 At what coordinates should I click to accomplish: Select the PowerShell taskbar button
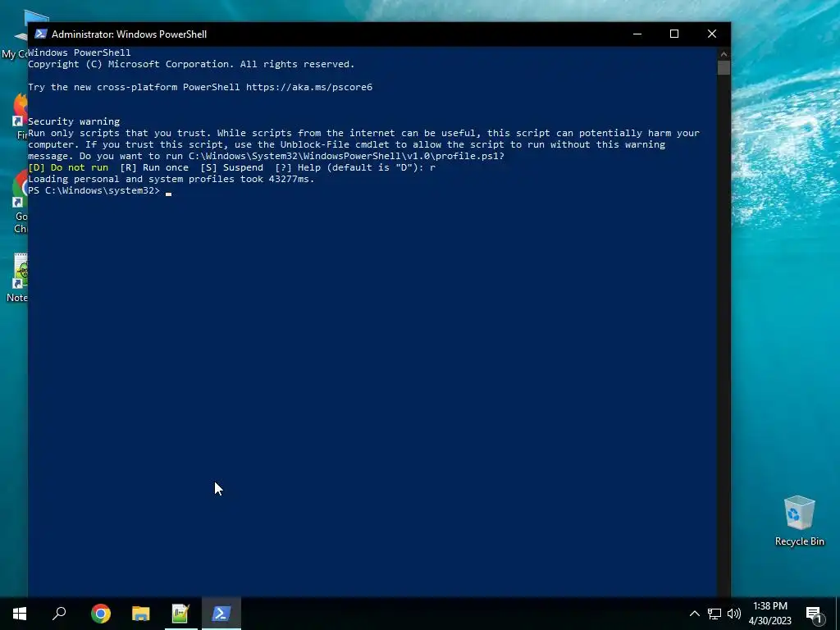click(221, 614)
